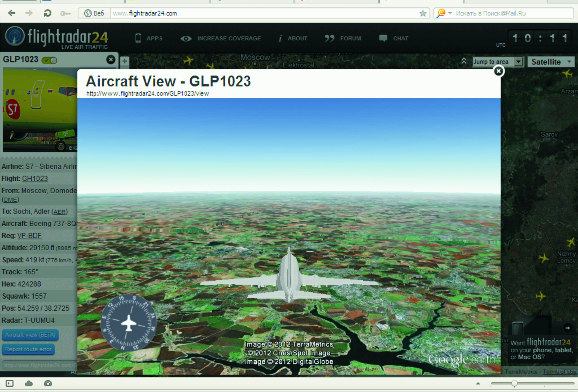The image size is (578, 392).
Task: Go forward in browser history
Action: [x=29, y=13]
